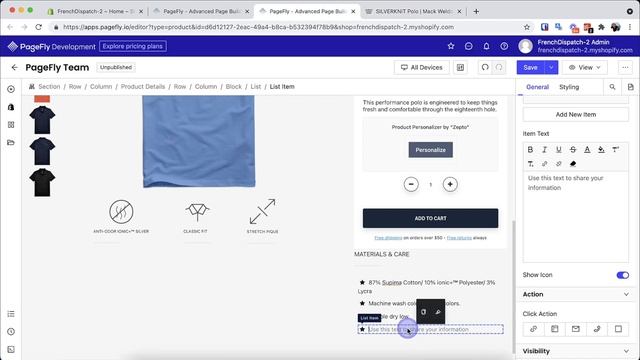Insert a link in item text
This screenshot has height=360, width=640.
(x=544, y=164)
